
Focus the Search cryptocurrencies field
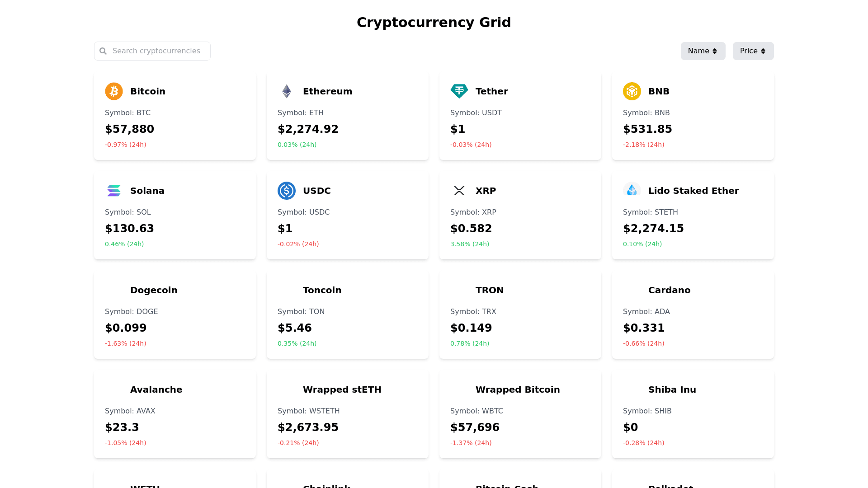156,51
